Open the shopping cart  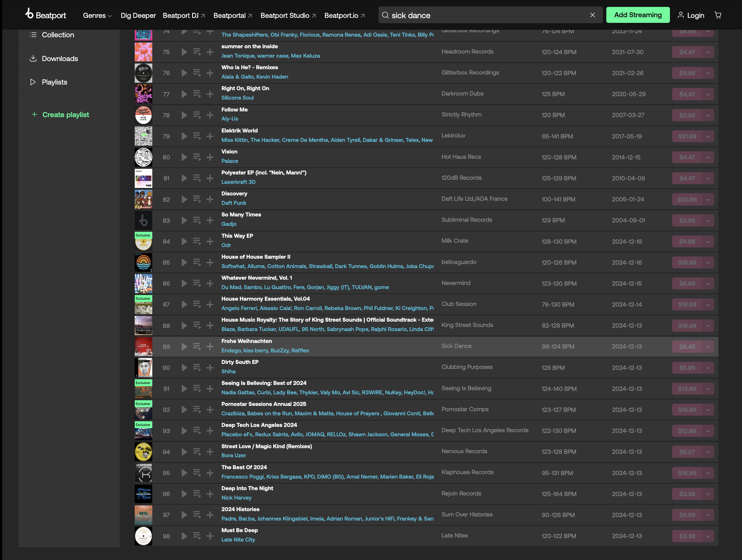718,15
